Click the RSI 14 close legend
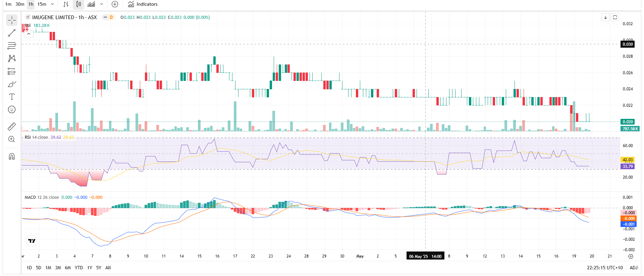The height and width of the screenshot is (276, 644). tap(36, 137)
